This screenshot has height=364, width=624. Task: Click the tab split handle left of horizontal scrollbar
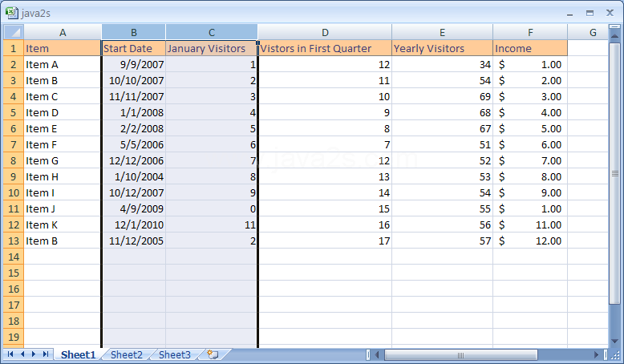coord(367,354)
